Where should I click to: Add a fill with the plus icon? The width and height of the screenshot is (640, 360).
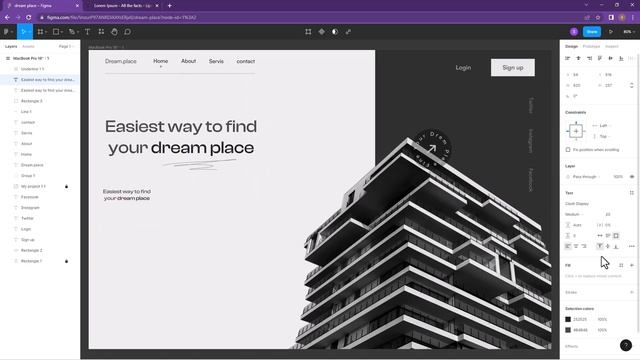(x=632, y=265)
